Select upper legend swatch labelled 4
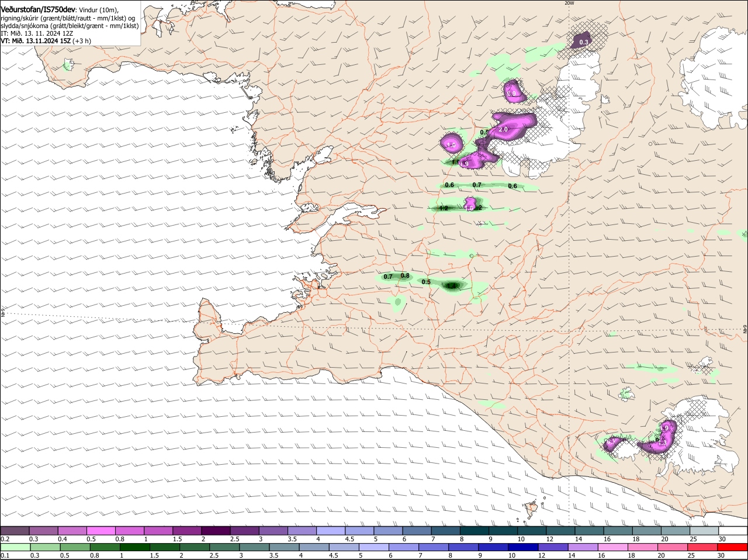The height and width of the screenshot is (560, 748). 330,530
